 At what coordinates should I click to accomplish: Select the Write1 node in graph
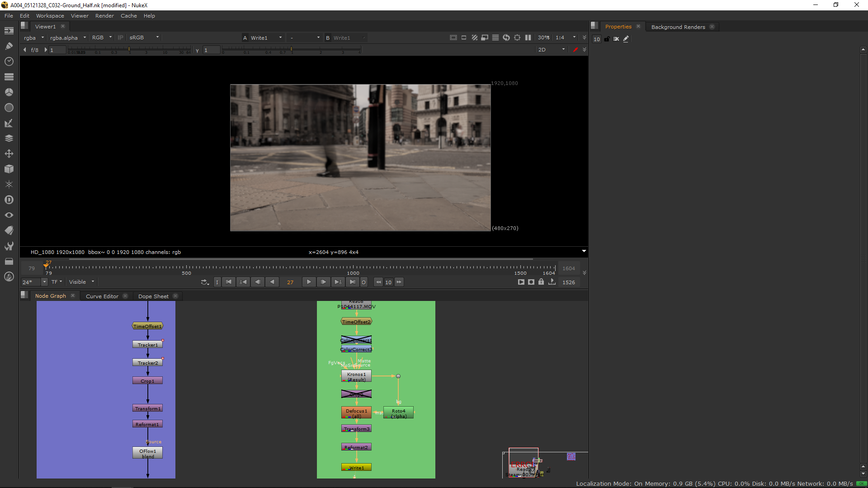tap(356, 468)
